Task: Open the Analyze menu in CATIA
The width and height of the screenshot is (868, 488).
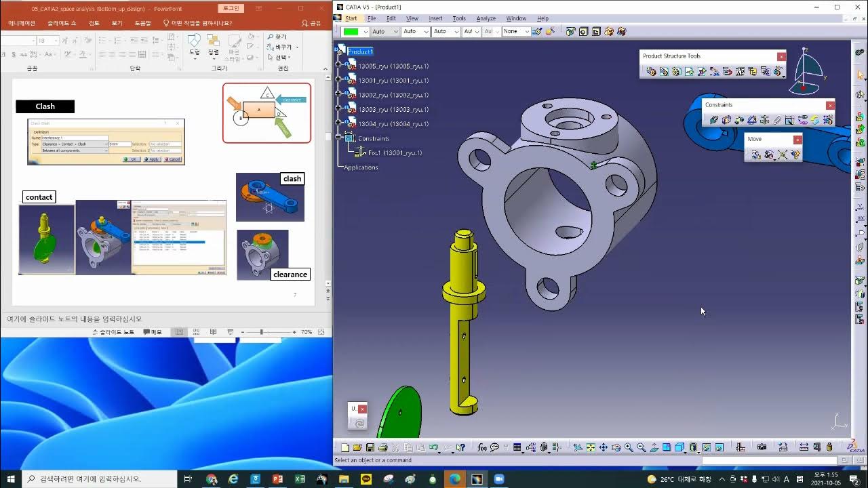Action: (486, 18)
